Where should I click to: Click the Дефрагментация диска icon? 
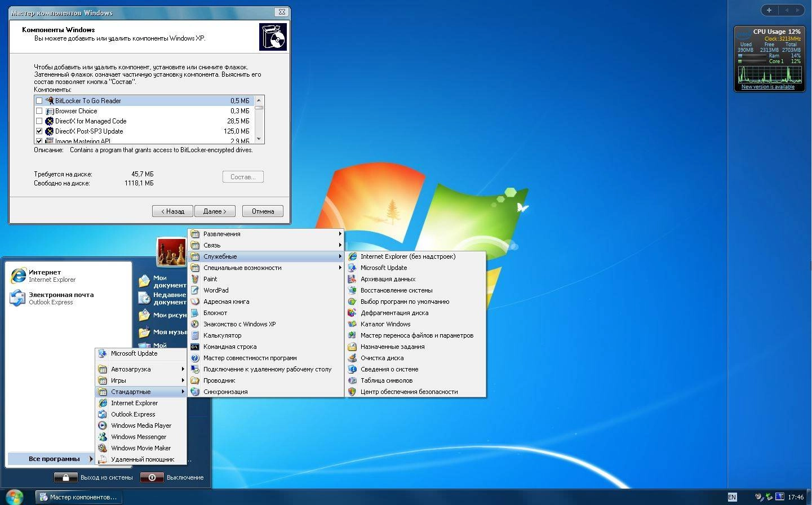(352, 313)
